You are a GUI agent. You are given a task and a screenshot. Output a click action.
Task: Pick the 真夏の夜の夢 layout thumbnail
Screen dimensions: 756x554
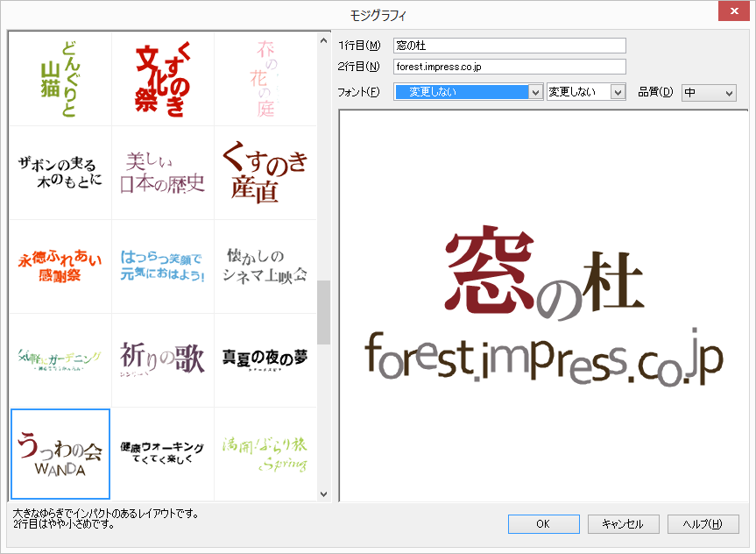[265, 360]
